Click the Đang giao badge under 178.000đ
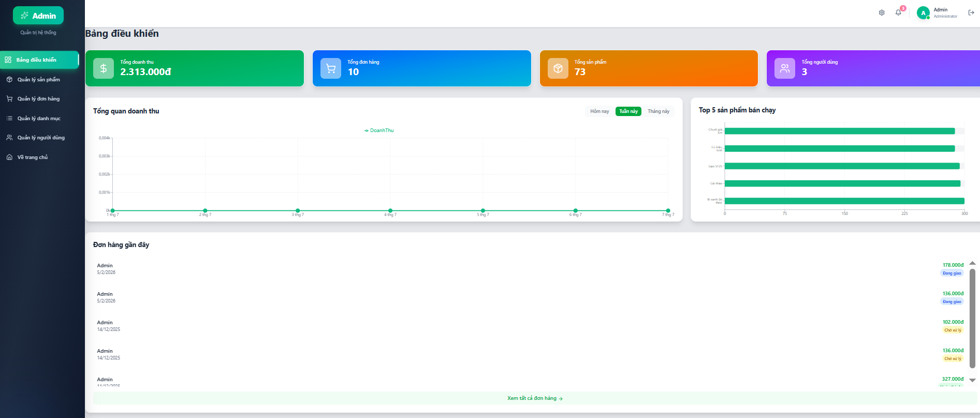This screenshot has width=980, height=418. point(952,273)
